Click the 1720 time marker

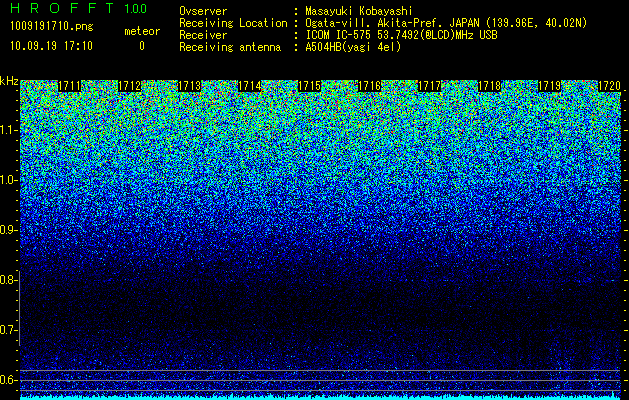click(x=609, y=86)
